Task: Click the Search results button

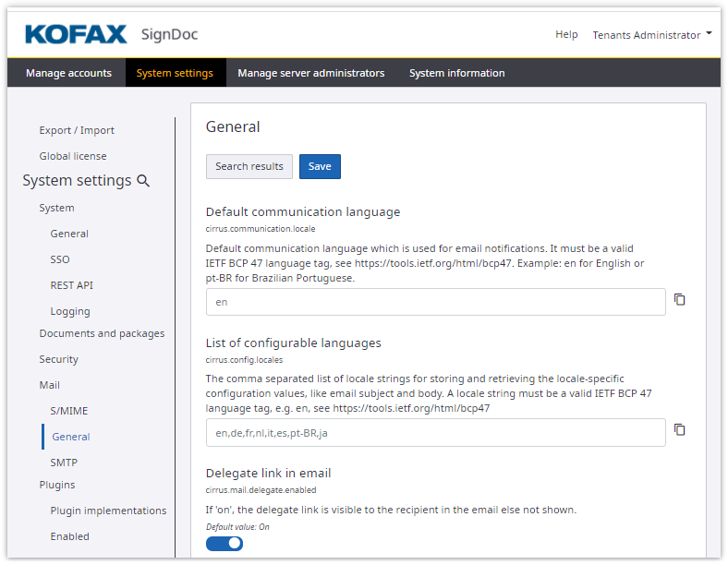Action: [249, 166]
